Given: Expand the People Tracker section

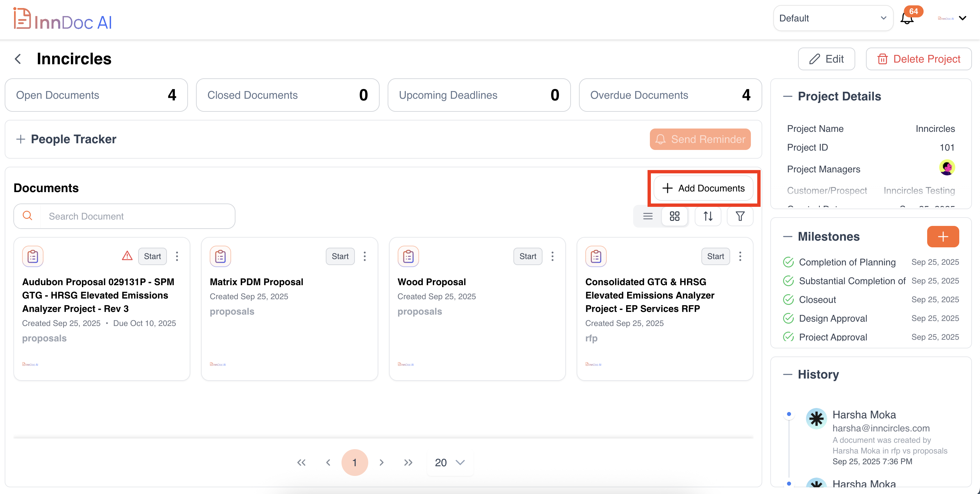Looking at the screenshot, I should (20, 139).
